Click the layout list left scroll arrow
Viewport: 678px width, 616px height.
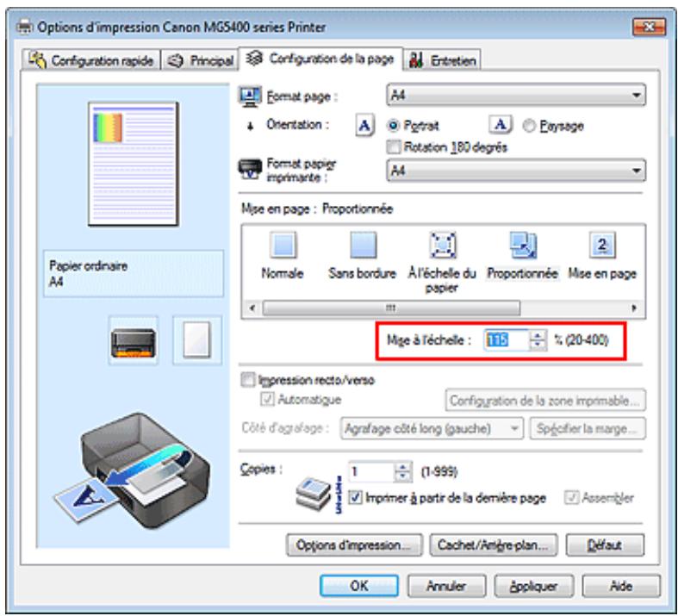(x=252, y=308)
